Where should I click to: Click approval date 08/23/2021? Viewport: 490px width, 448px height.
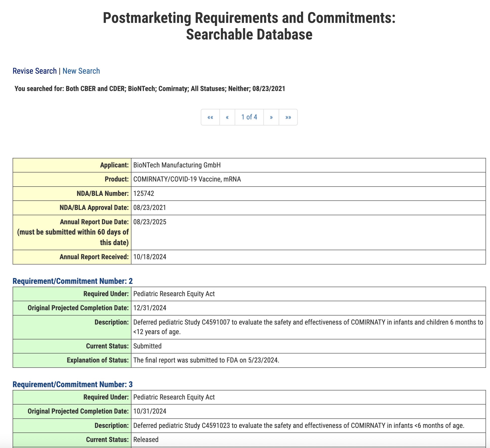pos(150,208)
